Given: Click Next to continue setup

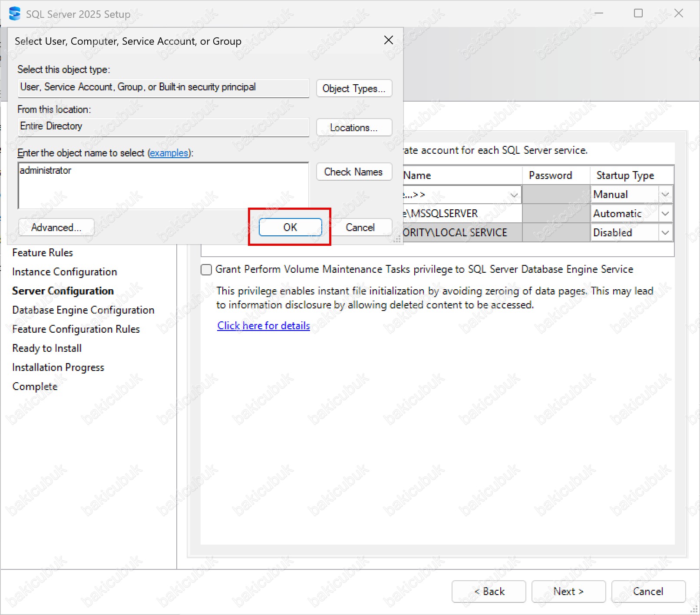Looking at the screenshot, I should pyautogui.click(x=568, y=592).
